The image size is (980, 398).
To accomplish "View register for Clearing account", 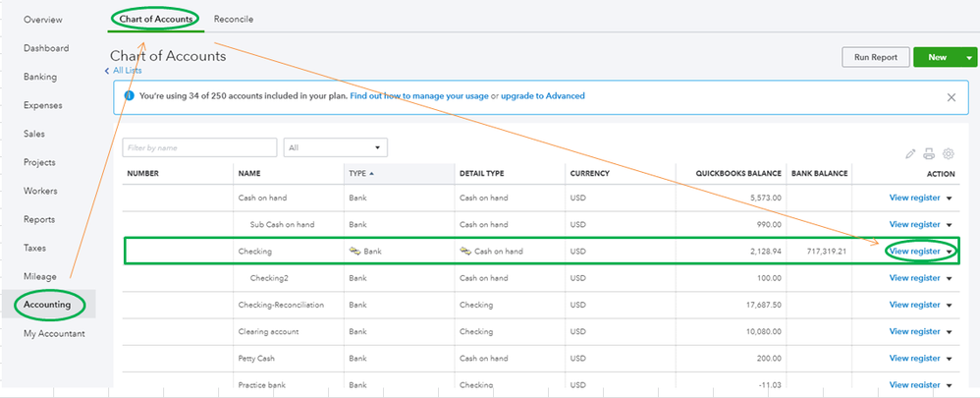I will point(914,332).
